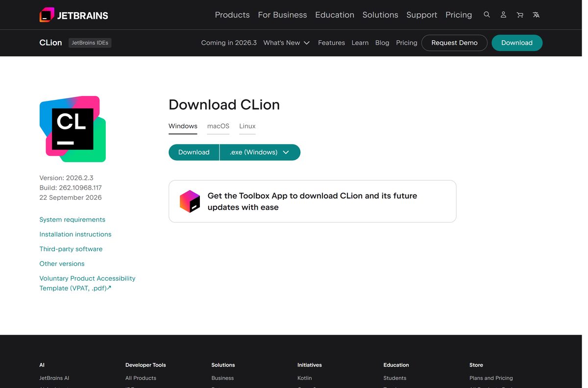
Task: Expand the .exe (Windows) installer dropdown
Action: point(260,152)
